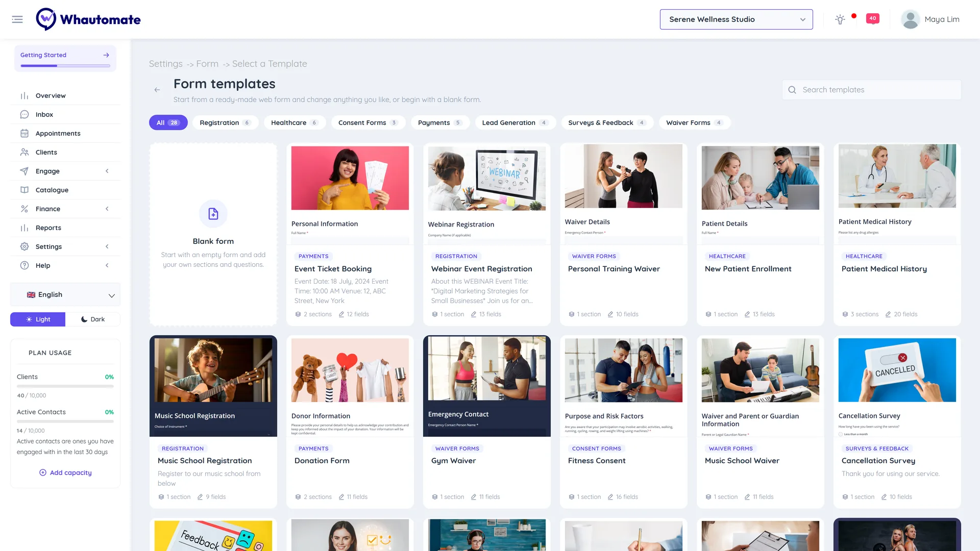Open Clients in the sidebar
The height and width of the screenshot is (551, 980).
pos(65,152)
